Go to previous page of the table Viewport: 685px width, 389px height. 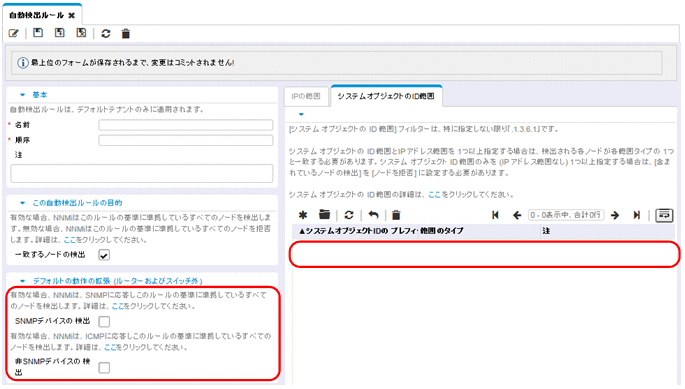(517, 215)
